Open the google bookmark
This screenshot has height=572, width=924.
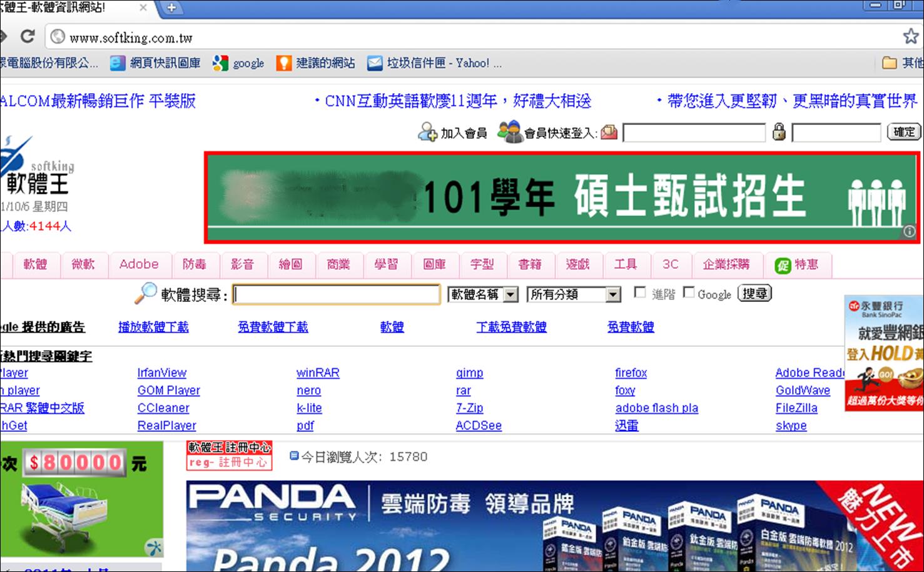pyautogui.click(x=238, y=63)
